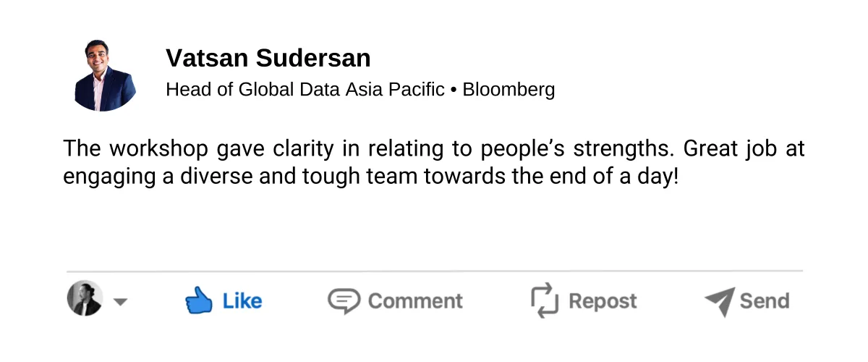868x362 pixels.
Task: Expand the dropdown arrow beside small avatar
Action: tap(120, 302)
